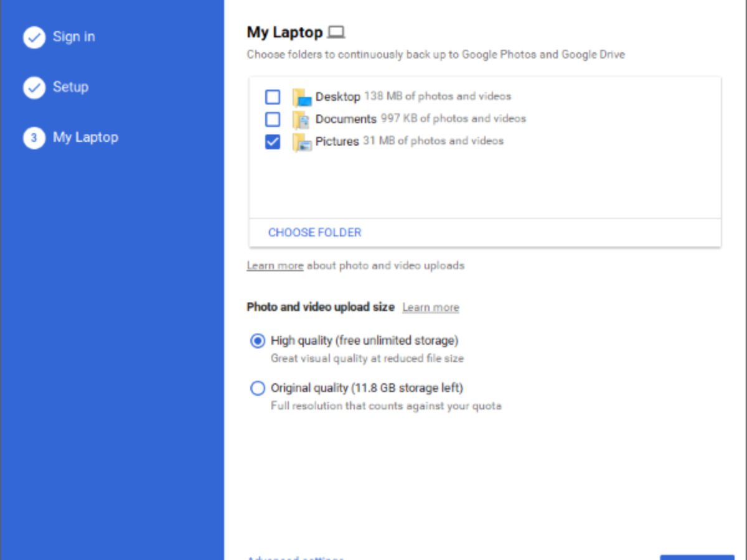Click 'Great visual quality at reduced file size'

click(x=367, y=358)
